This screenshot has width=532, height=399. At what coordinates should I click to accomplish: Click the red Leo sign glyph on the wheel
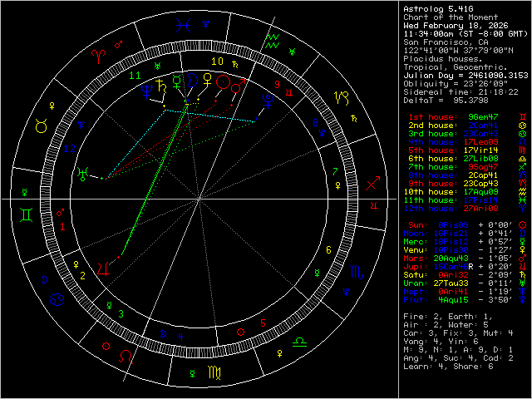click(126, 357)
